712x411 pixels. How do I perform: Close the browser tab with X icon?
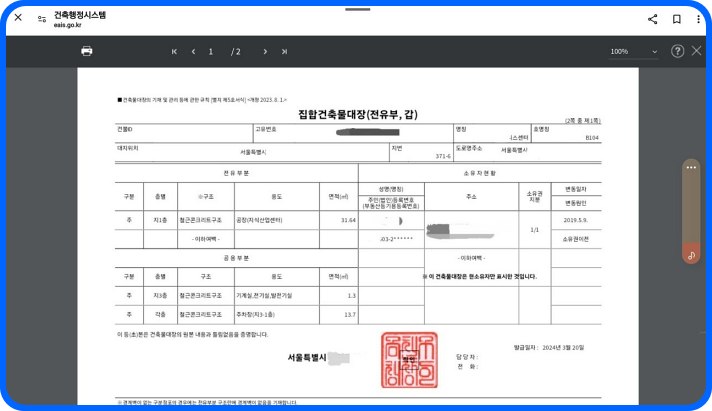coord(18,18)
